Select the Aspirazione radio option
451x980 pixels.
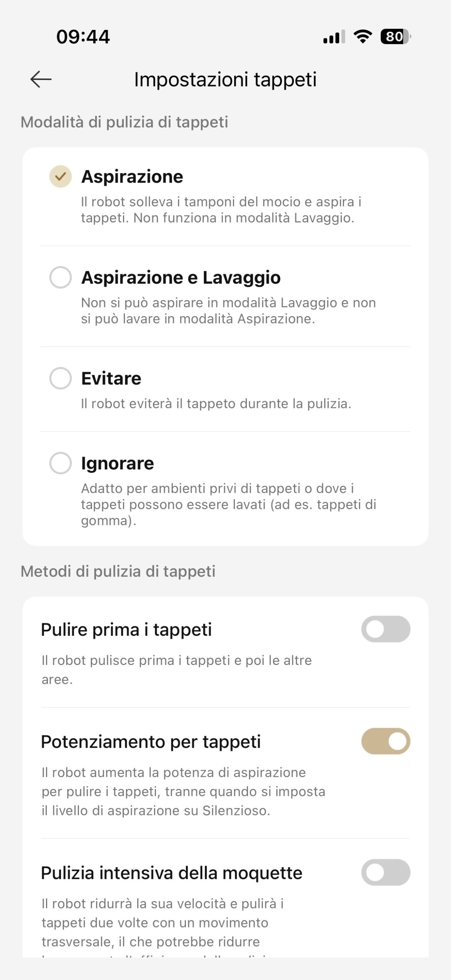coord(61,176)
